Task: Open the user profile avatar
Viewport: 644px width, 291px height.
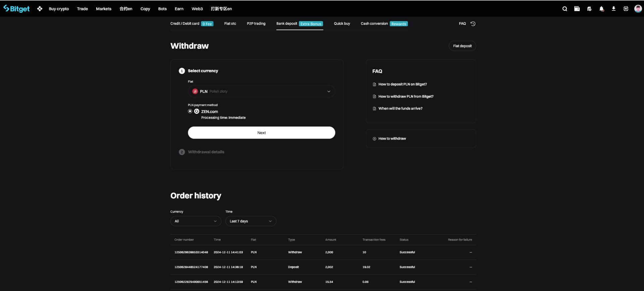Action: click(x=638, y=9)
